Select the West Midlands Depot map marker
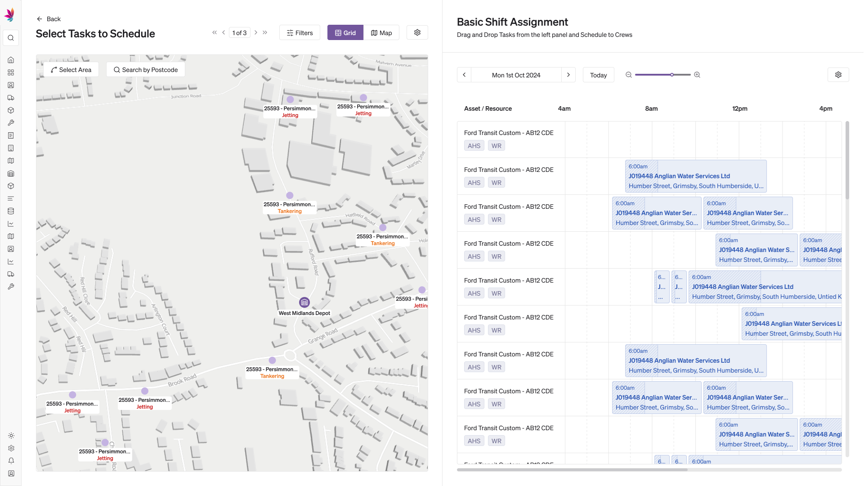 tap(304, 302)
